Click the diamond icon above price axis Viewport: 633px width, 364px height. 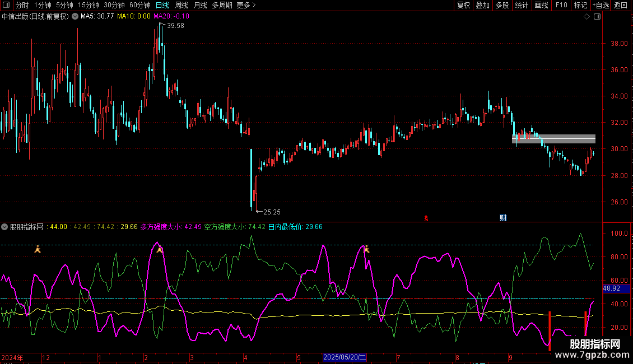click(587, 17)
